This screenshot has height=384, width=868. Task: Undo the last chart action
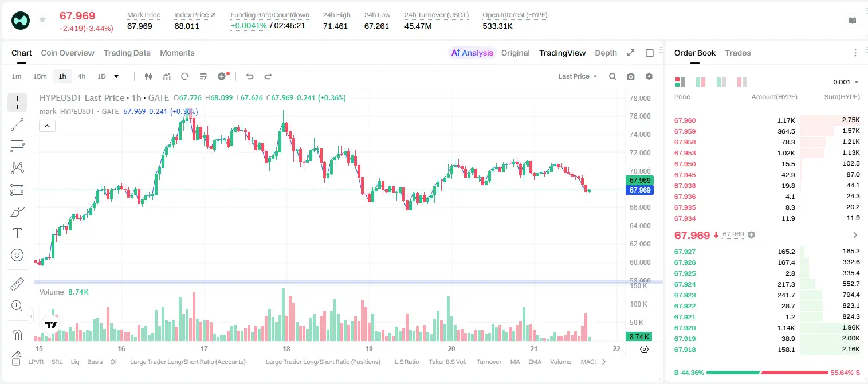[249, 76]
